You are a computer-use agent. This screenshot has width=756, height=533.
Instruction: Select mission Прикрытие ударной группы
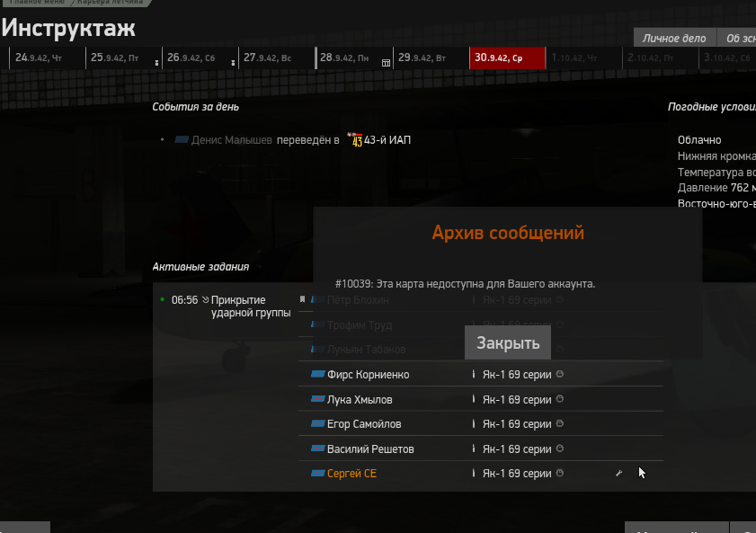click(x=251, y=306)
